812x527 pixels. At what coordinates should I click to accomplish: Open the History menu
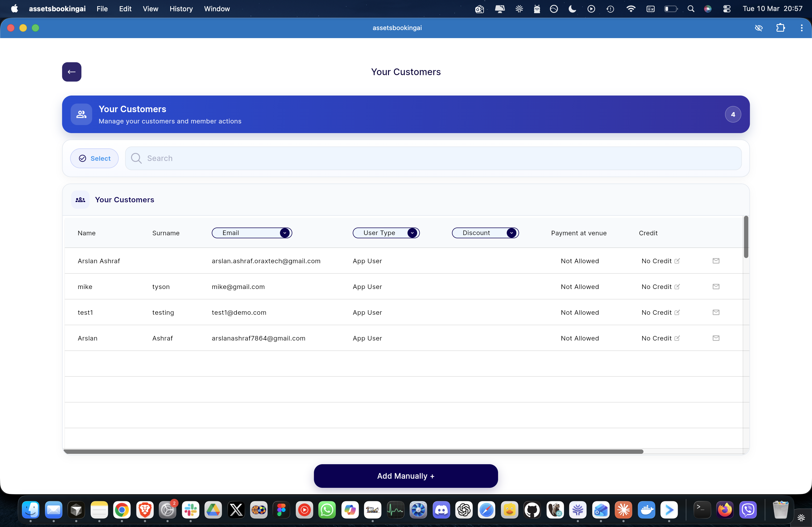[181, 9]
